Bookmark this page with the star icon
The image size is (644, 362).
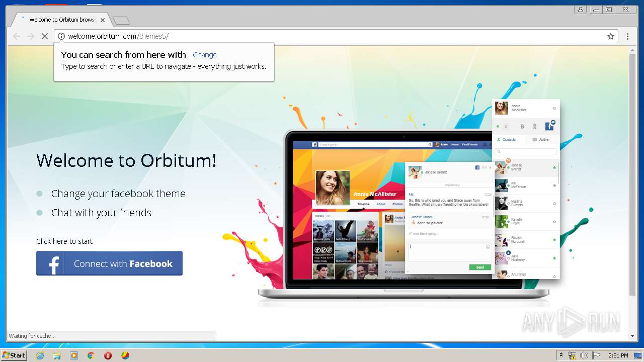(611, 36)
